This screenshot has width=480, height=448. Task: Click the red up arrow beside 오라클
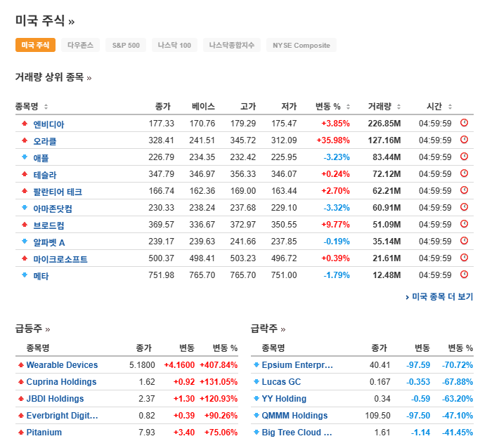pyautogui.click(x=25, y=140)
